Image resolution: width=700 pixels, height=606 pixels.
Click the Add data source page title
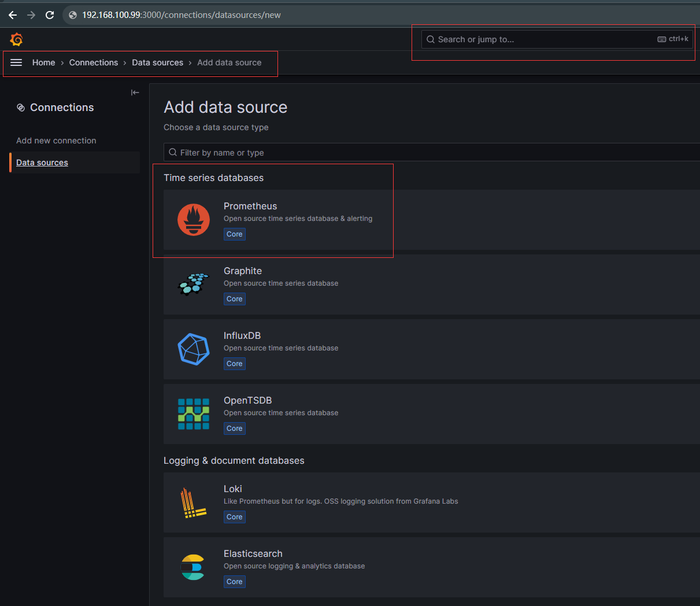click(225, 107)
